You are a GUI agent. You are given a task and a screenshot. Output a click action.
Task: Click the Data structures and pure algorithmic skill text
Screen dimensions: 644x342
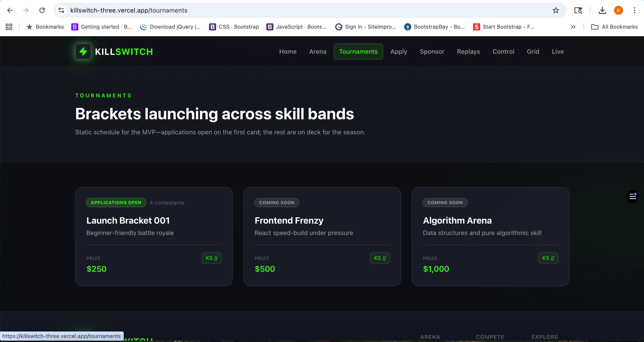click(x=482, y=233)
